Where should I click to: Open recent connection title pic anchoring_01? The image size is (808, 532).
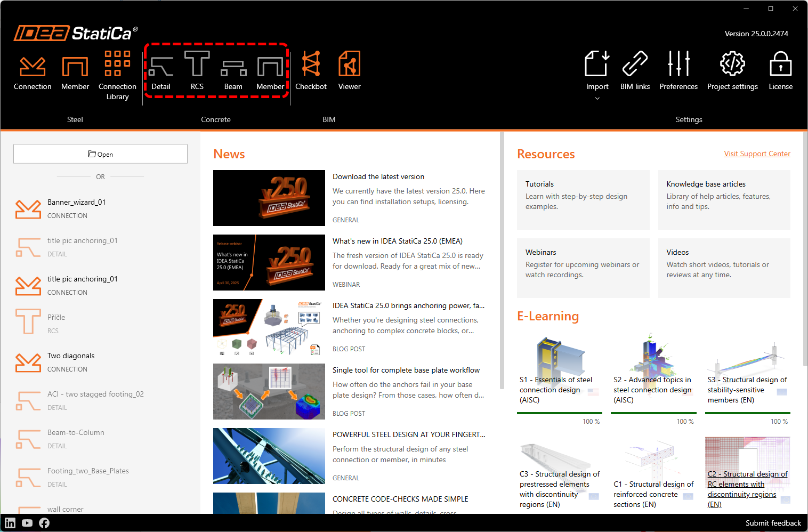tap(100, 286)
